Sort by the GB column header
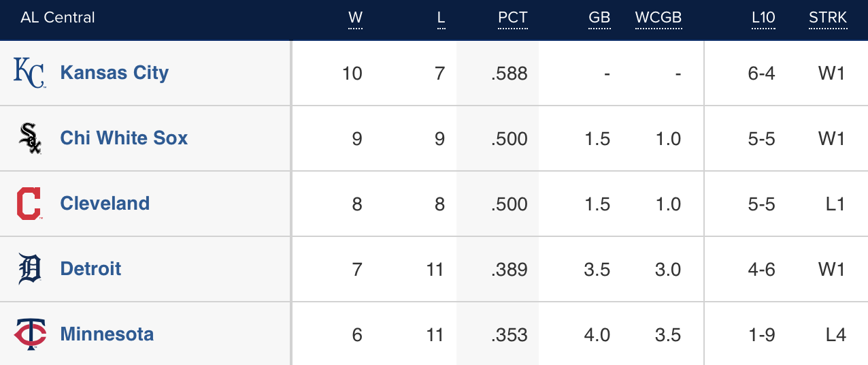The image size is (868, 365). pyautogui.click(x=599, y=18)
